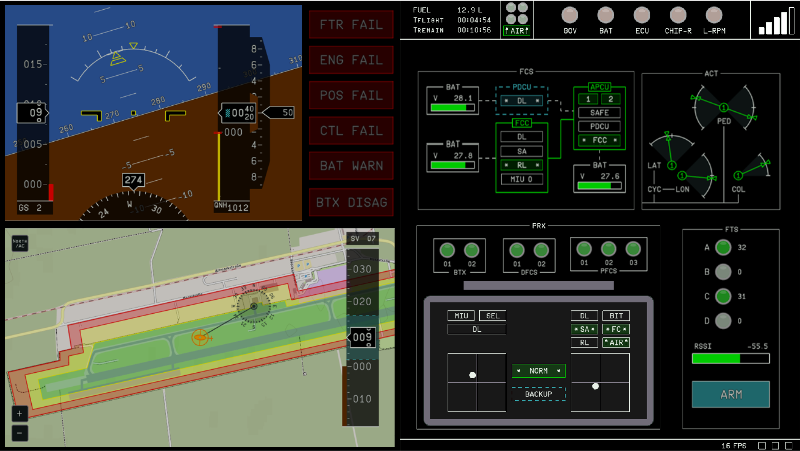Select the FTR FAIL warning entry
Image resolution: width=800 pixels, height=451 pixels.
click(350, 25)
